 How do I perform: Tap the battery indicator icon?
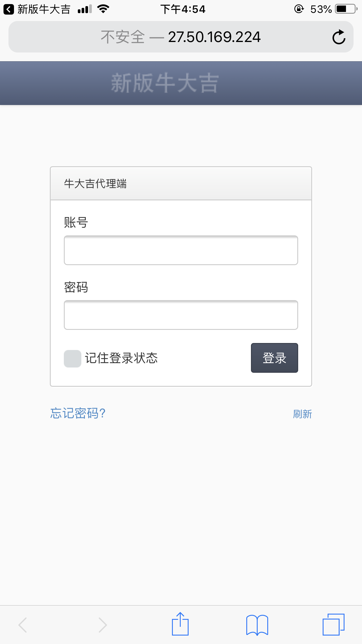click(x=346, y=9)
